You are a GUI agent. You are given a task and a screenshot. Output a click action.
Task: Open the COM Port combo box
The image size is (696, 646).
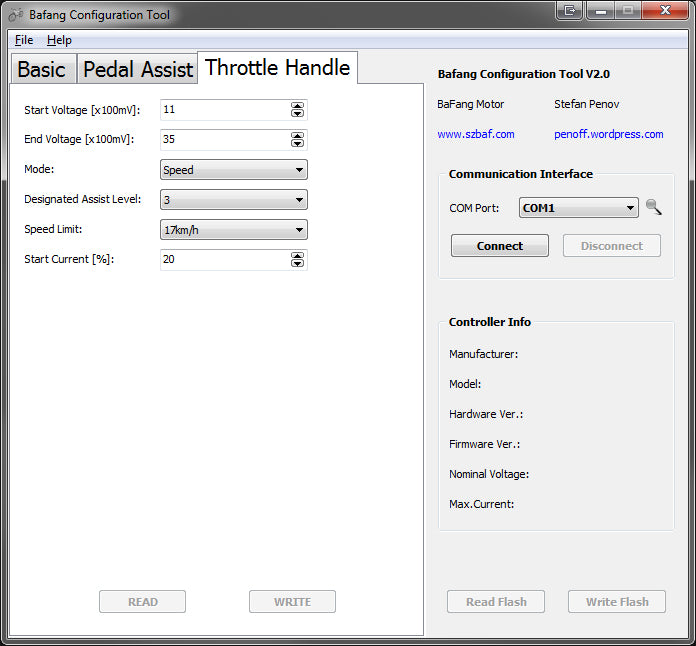coord(578,208)
